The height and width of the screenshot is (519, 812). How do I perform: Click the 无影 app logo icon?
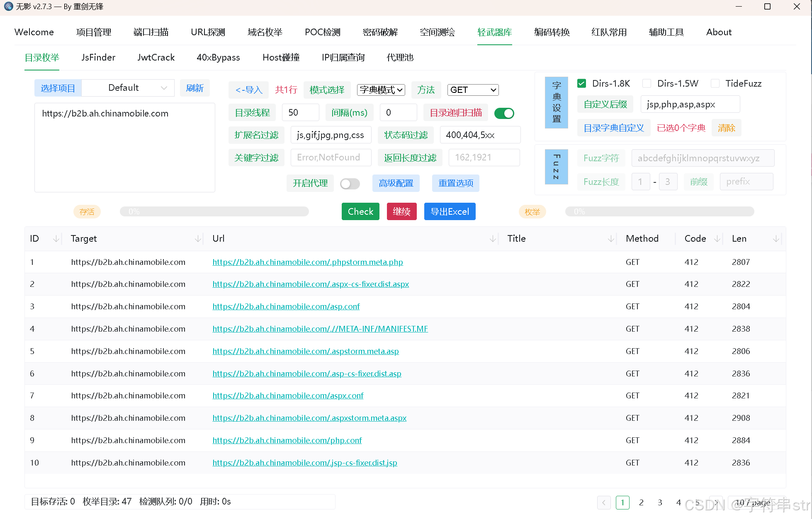point(8,7)
